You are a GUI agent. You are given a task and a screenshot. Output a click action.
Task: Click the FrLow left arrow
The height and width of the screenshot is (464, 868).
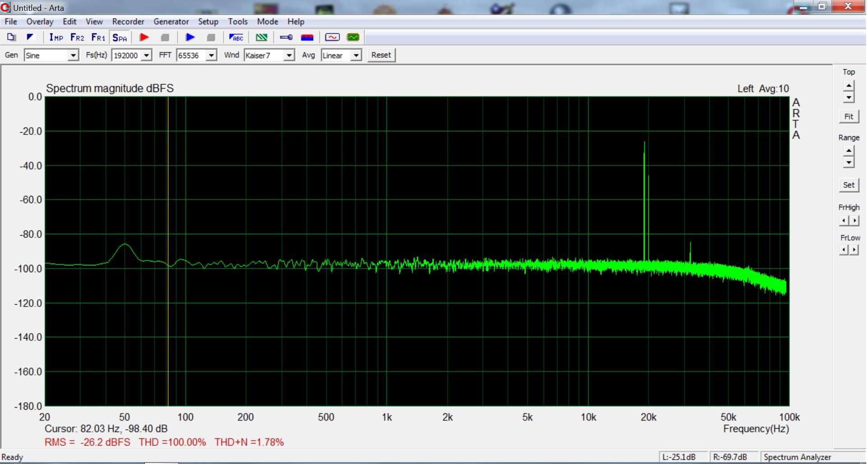click(844, 250)
